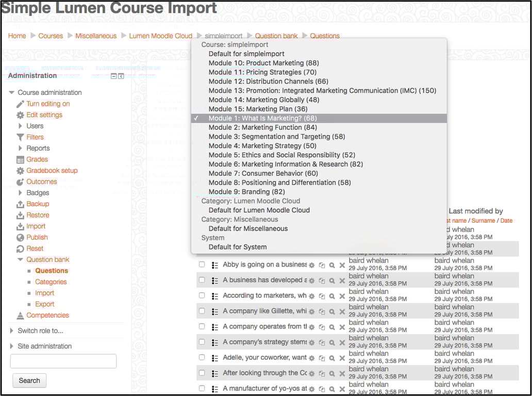
Task: Click the Search button
Action: click(29, 380)
